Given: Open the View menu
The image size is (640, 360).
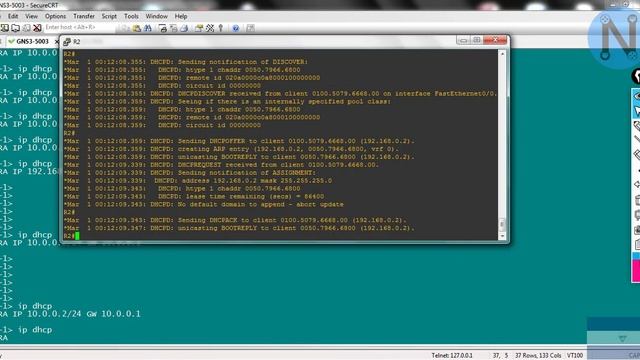Looking at the screenshot, I should [x=31, y=16].
